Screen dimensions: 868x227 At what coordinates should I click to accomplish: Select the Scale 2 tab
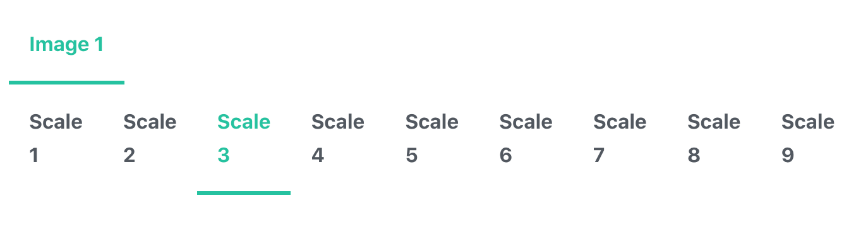pyautogui.click(x=150, y=138)
